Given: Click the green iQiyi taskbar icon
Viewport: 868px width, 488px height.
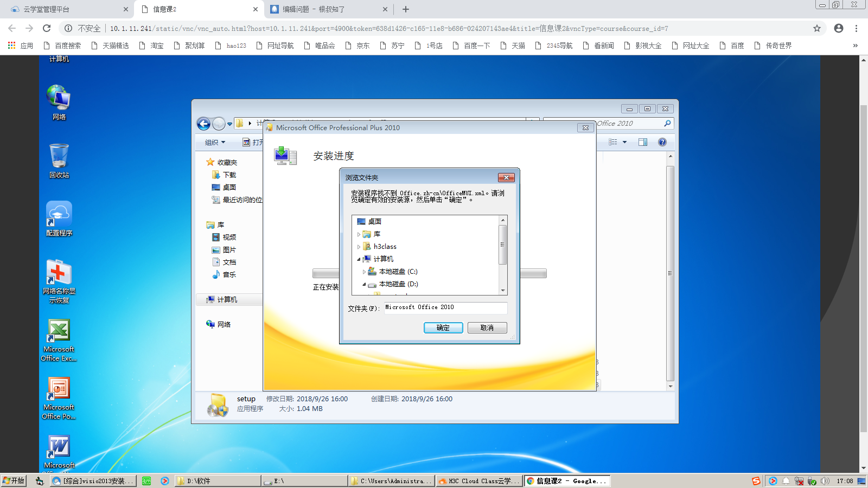Looking at the screenshot, I should (146, 481).
